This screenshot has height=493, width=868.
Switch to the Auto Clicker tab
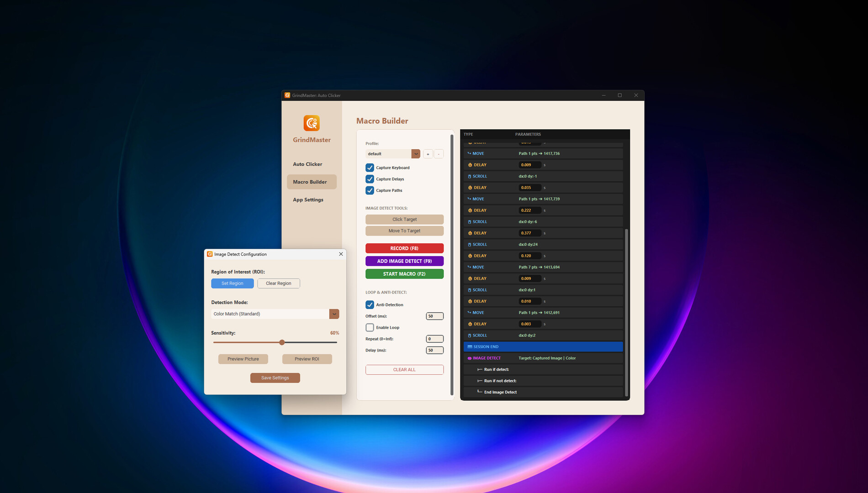[x=307, y=164]
